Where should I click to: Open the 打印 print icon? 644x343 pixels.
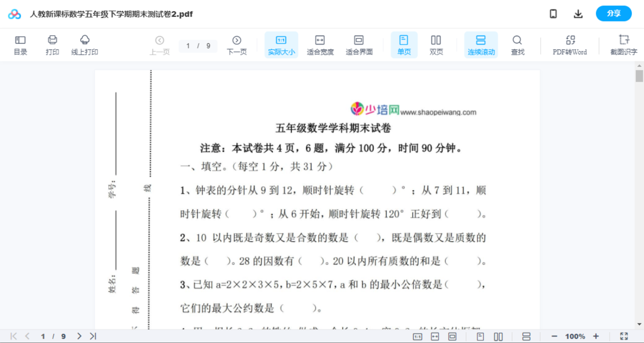click(x=52, y=44)
